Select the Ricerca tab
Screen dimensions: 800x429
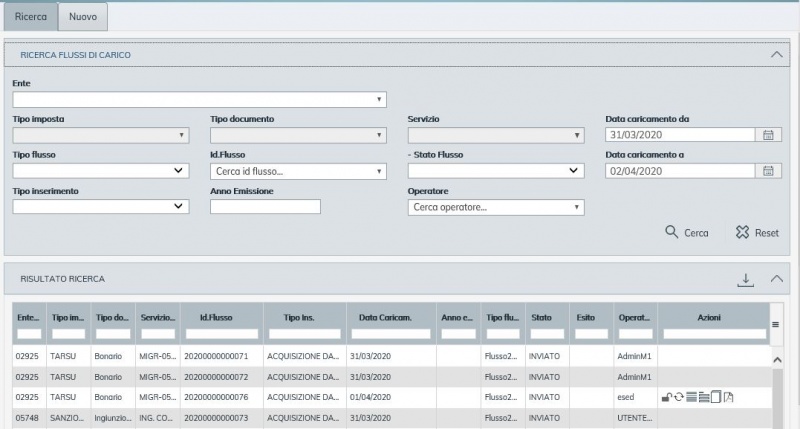[31, 17]
